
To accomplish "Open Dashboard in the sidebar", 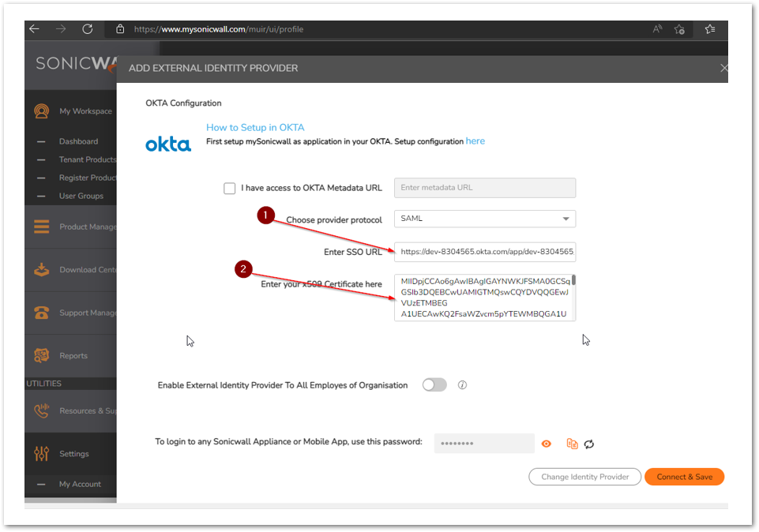I will (x=78, y=141).
